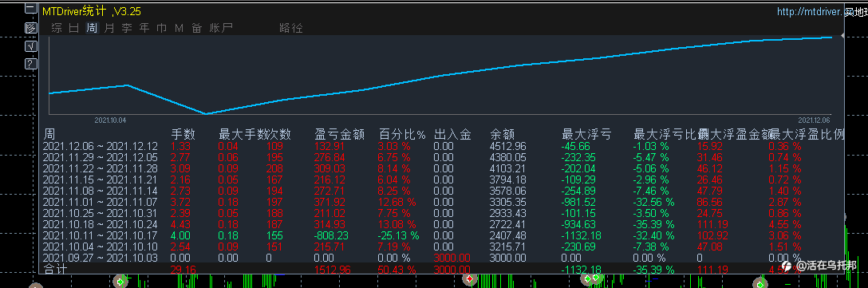Screen dimensions: 868x288
Task: Click the 百分比% column header
Action: click(402, 134)
